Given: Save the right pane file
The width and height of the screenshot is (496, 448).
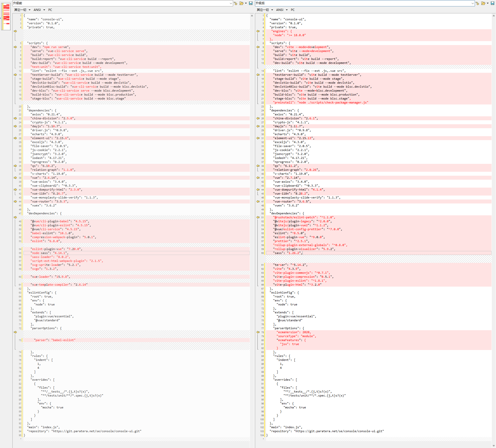Looking at the screenshot, I should point(493,3).
